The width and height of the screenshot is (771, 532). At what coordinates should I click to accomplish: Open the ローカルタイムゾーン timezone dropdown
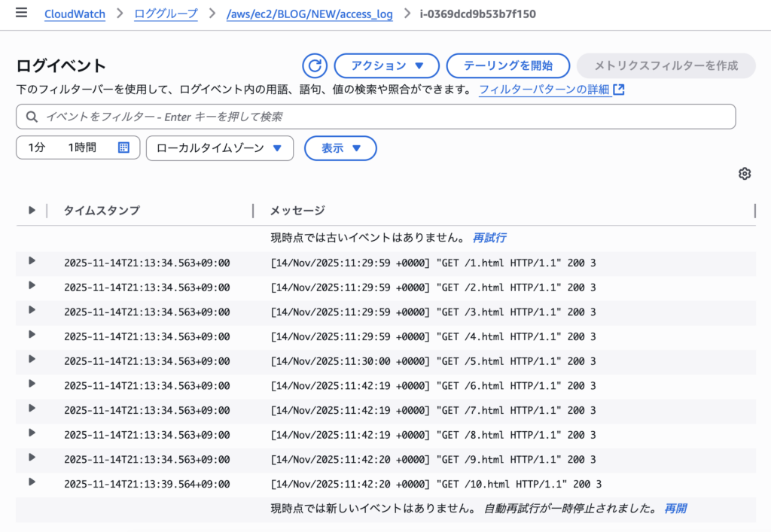pos(219,148)
